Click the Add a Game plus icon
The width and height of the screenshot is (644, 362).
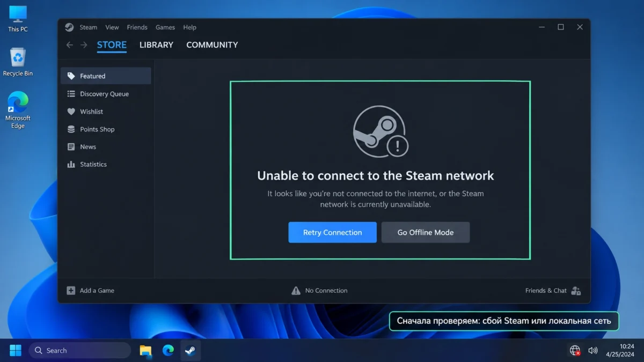pyautogui.click(x=71, y=291)
